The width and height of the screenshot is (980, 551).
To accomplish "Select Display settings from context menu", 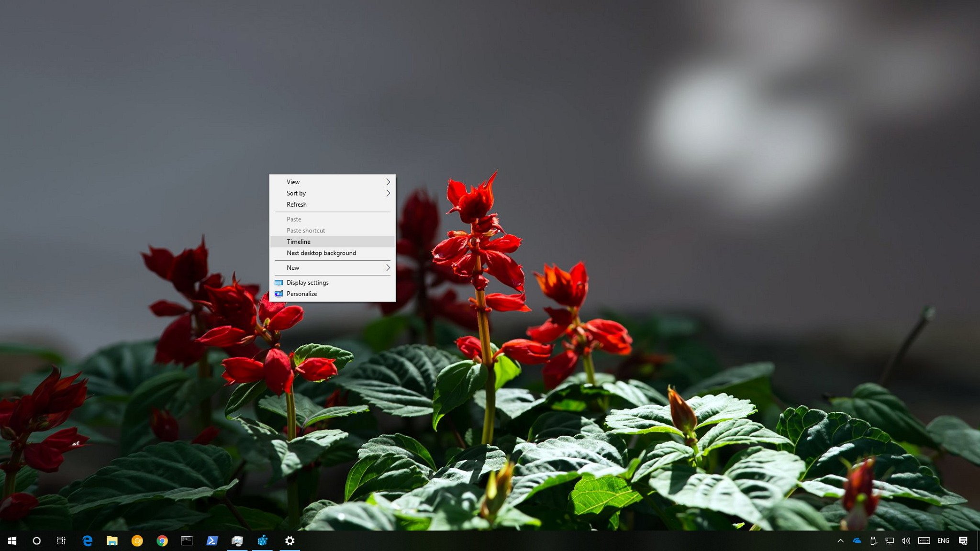I will (308, 282).
